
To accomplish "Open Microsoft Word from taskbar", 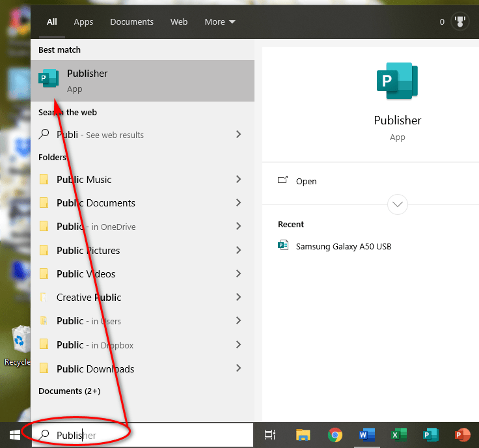I will [x=367, y=434].
